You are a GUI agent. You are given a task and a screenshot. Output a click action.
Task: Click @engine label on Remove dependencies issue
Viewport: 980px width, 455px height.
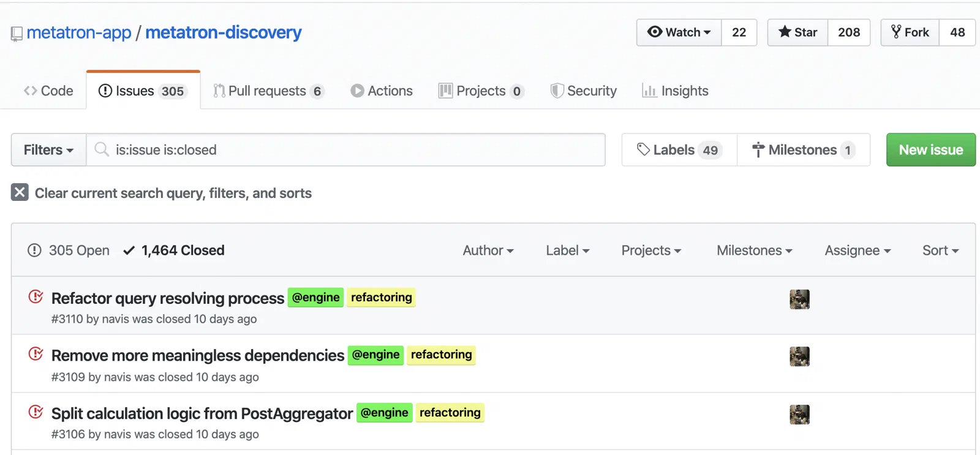(x=376, y=355)
